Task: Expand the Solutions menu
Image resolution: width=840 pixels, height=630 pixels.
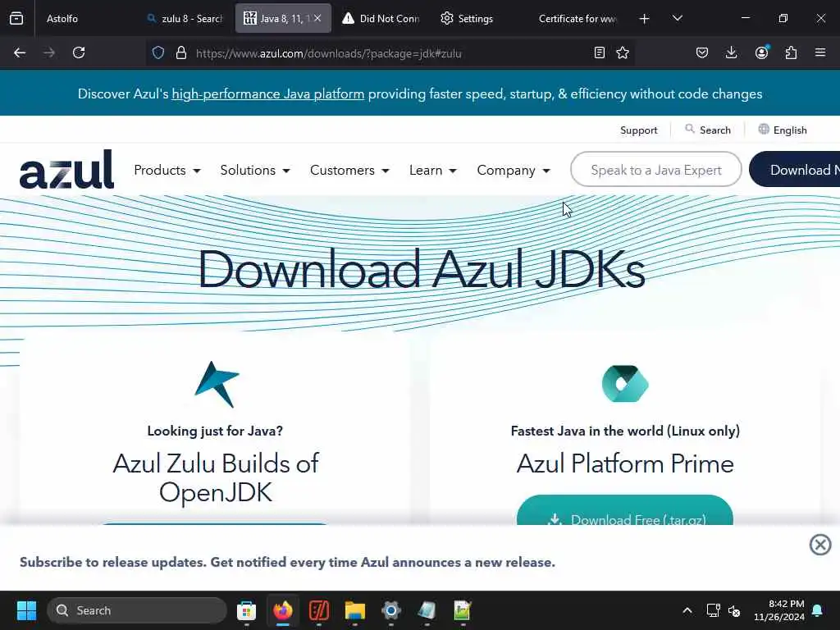Action: click(255, 171)
